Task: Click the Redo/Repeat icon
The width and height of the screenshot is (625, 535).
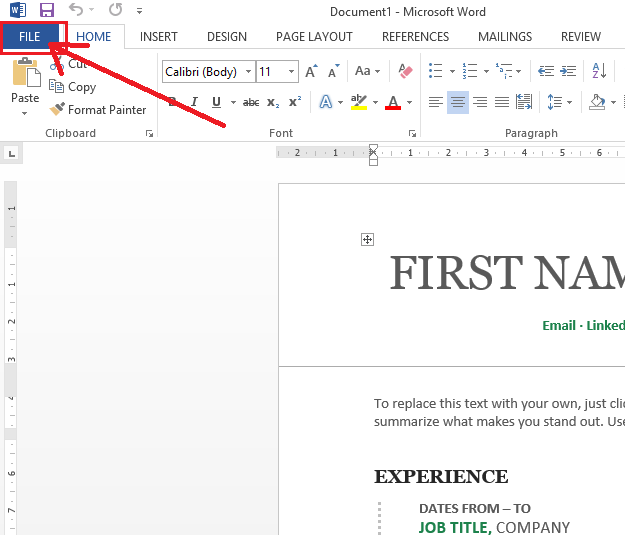Action: [x=116, y=10]
